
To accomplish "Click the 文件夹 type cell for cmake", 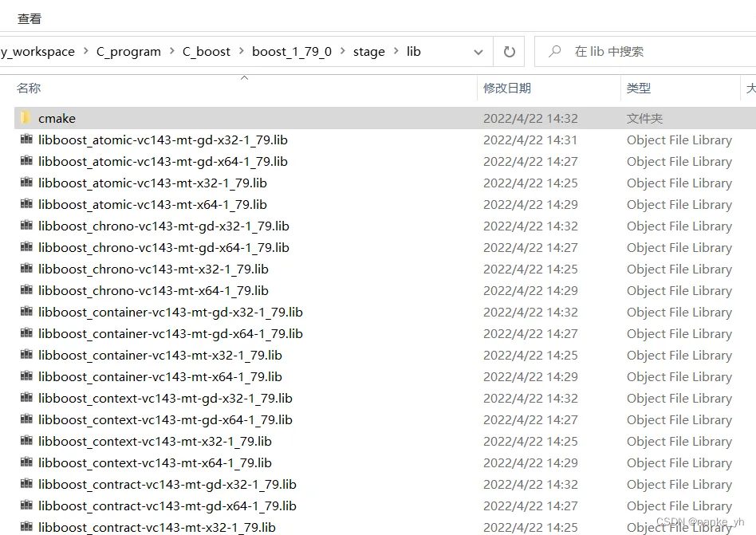I will [644, 119].
